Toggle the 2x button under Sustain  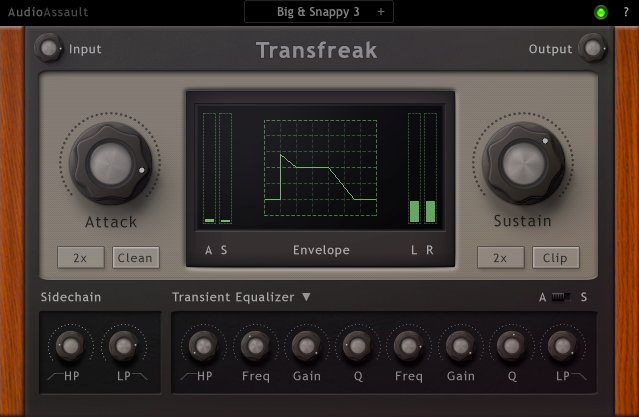click(501, 258)
